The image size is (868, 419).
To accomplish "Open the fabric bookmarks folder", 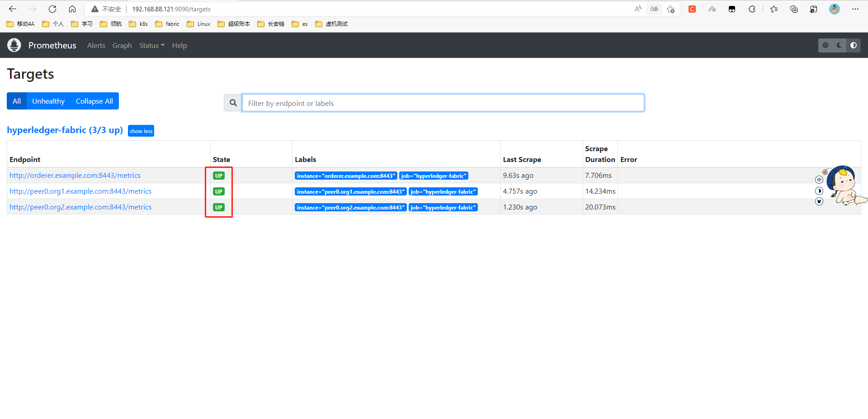I will [167, 24].
